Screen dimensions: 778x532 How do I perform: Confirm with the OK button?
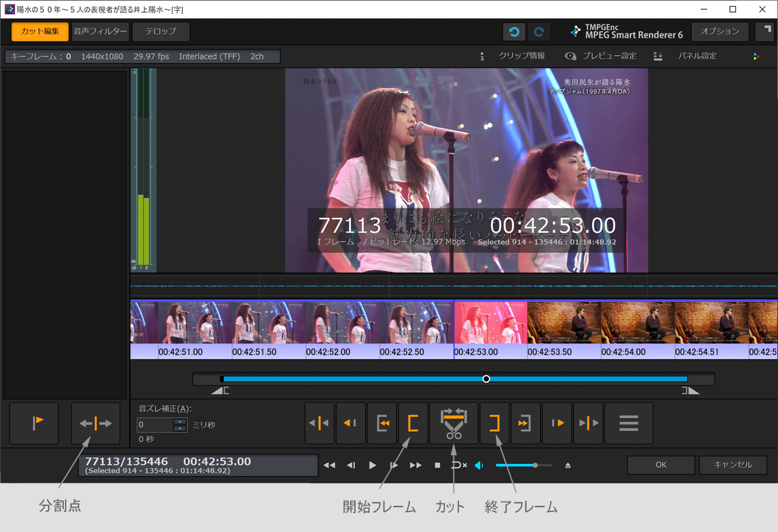[x=661, y=465]
